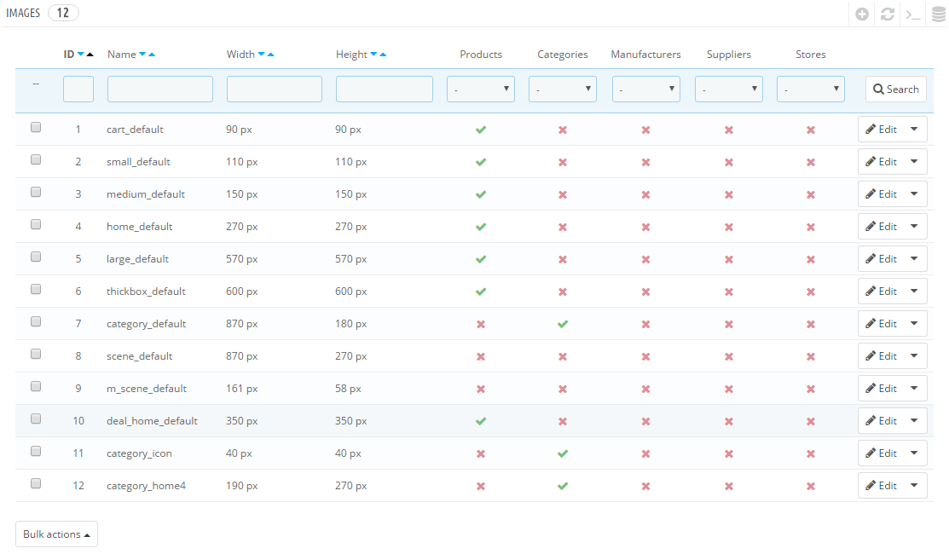The image size is (949, 560).
Task: Click the Categories checkmark for category_icon row
Action: 562,453
